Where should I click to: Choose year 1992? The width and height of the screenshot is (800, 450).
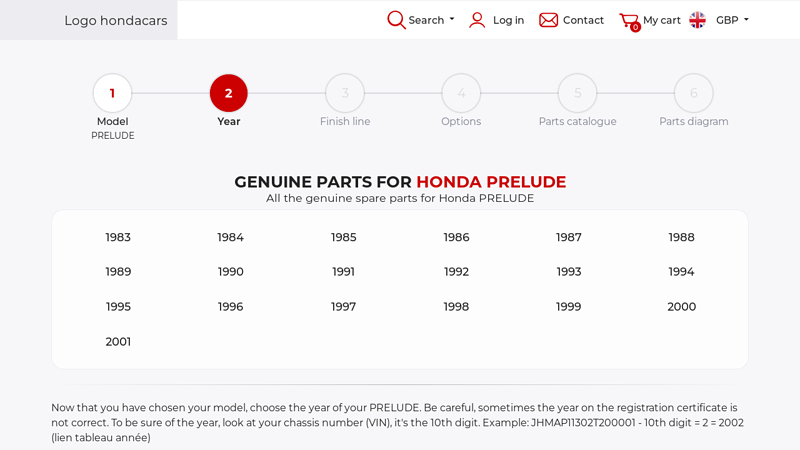(x=456, y=271)
